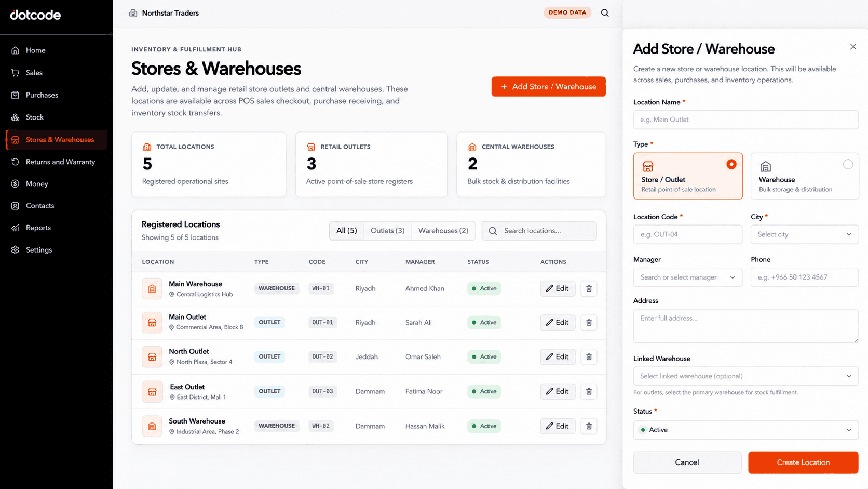The width and height of the screenshot is (868, 489).
Task: Click the dotcode logo
Action: 35,15
